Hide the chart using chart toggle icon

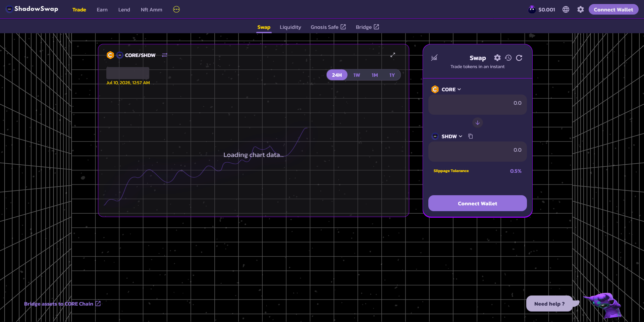(x=434, y=58)
